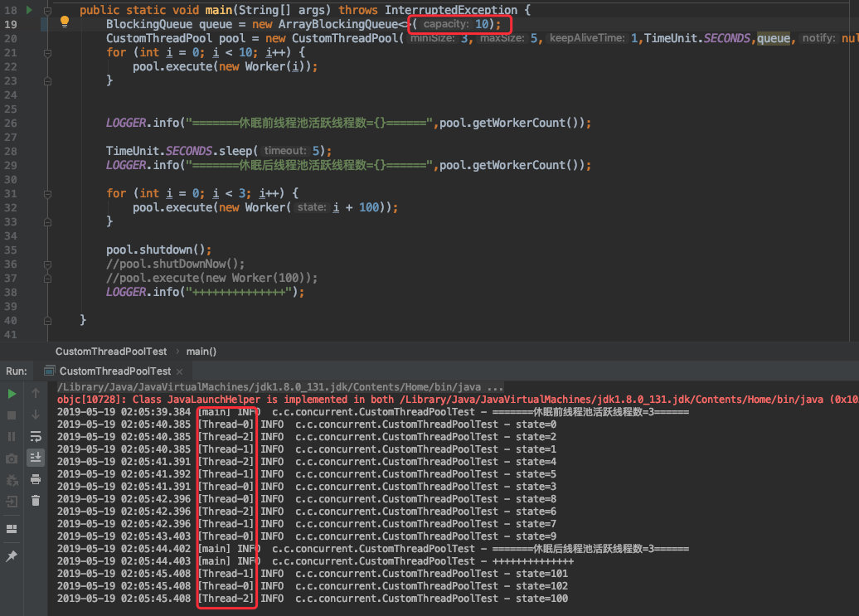The height and width of the screenshot is (616, 859).
Task: Clear console with the trash icon
Action: (x=36, y=501)
